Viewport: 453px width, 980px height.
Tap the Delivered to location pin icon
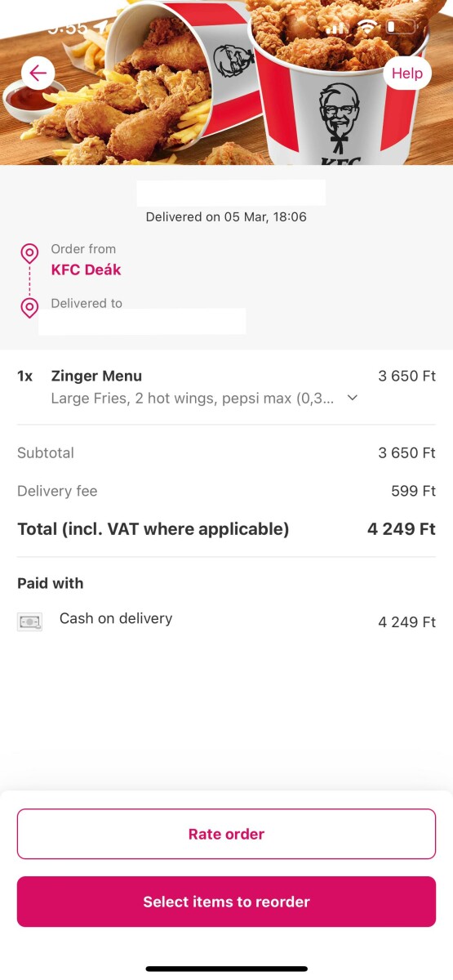coord(29,308)
